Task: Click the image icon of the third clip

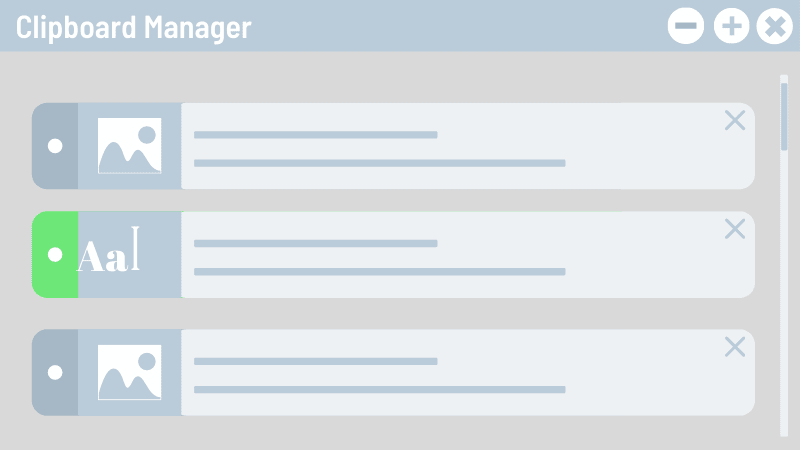Action: pyautogui.click(x=130, y=372)
